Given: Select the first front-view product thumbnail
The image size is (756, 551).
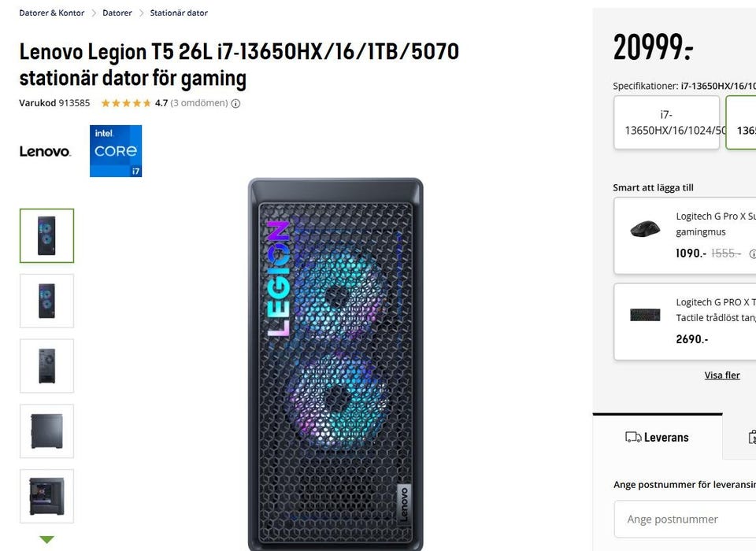Looking at the screenshot, I should (46, 235).
